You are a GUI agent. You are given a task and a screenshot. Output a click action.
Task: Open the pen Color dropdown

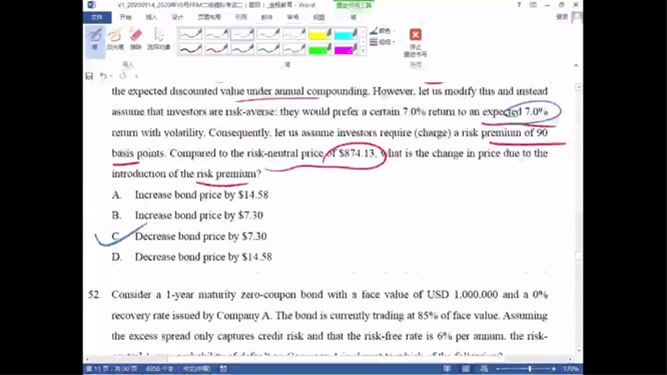tap(382, 31)
